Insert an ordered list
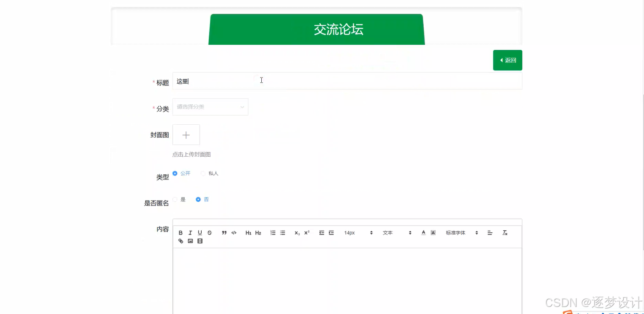The image size is (644, 314). (x=273, y=232)
